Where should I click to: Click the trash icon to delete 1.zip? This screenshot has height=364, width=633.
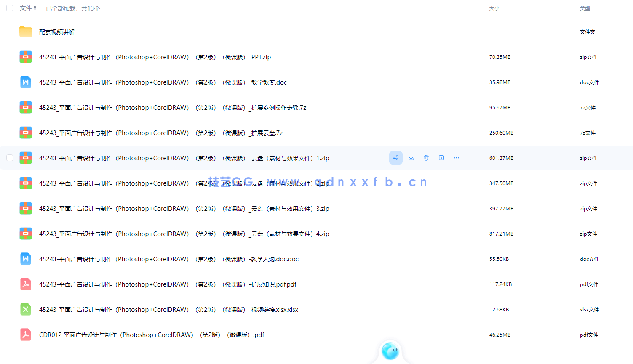pos(426,158)
